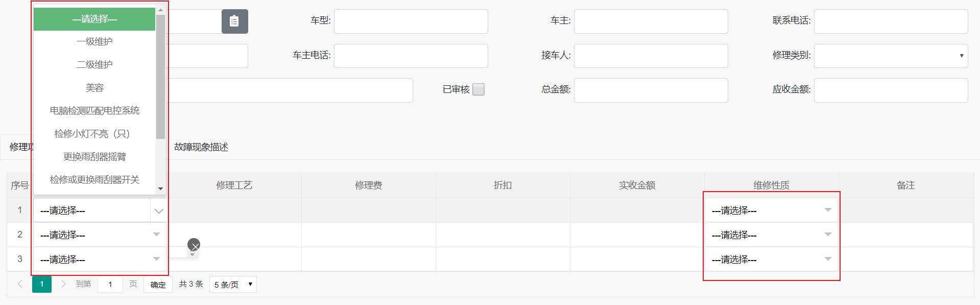Image resolution: width=980 pixels, height=305 pixels.
Task: Open row 2 维修性质 dropdown
Action: [x=771, y=235]
